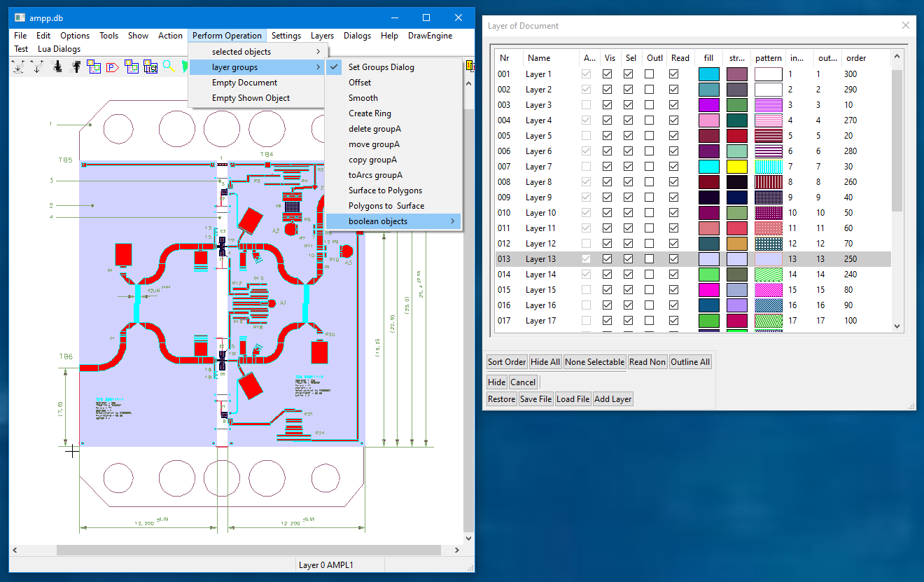Uncheck the Read checkbox for Layer 10
The height and width of the screenshot is (582, 924).
[x=674, y=213]
